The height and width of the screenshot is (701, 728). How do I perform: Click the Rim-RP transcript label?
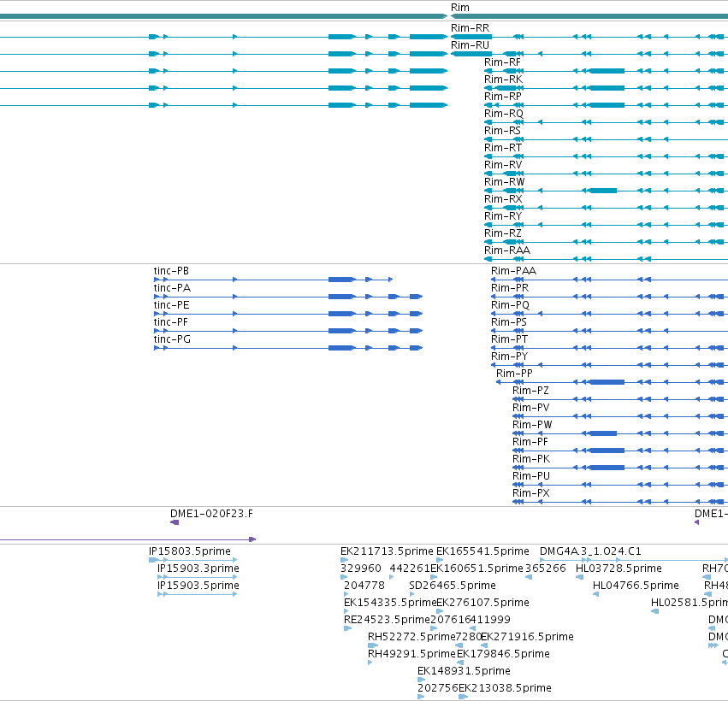click(x=503, y=97)
